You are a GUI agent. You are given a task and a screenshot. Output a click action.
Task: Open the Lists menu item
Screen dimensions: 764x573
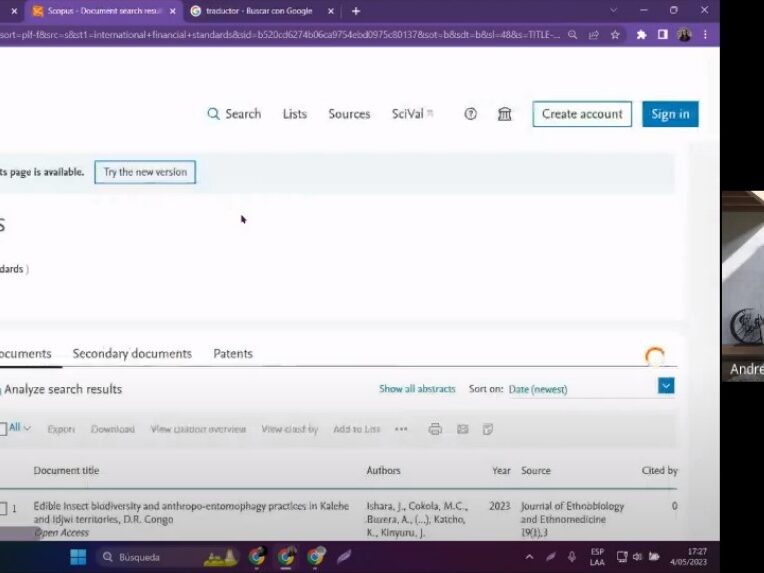295,114
